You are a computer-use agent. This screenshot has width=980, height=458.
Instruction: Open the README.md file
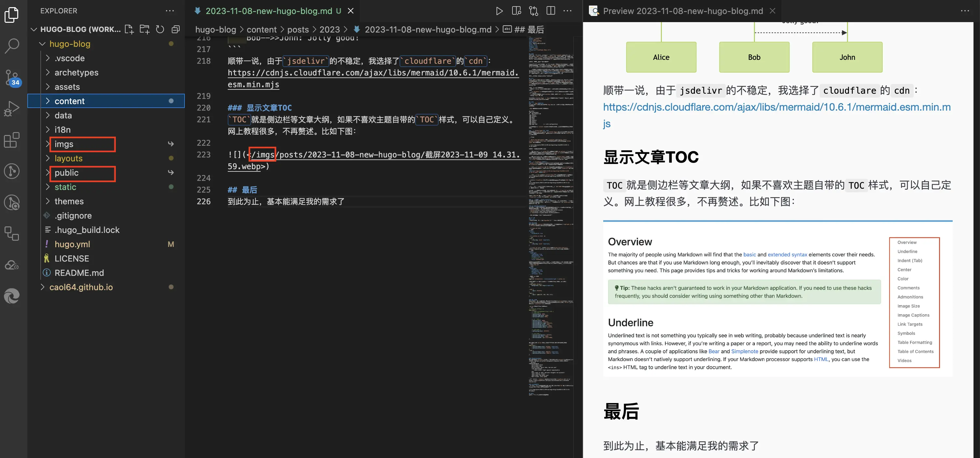coord(106,273)
